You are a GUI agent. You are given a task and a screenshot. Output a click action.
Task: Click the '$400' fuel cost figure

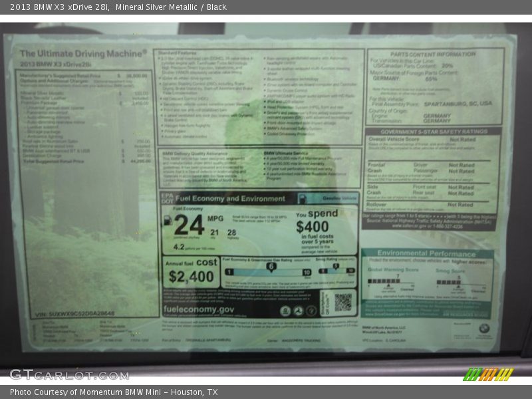(x=313, y=227)
